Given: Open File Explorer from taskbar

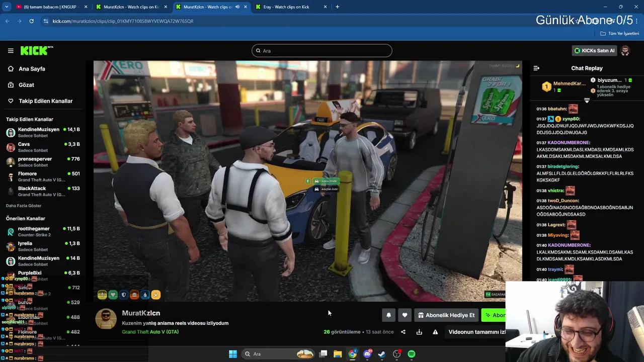Looking at the screenshot, I should pyautogui.click(x=338, y=354).
